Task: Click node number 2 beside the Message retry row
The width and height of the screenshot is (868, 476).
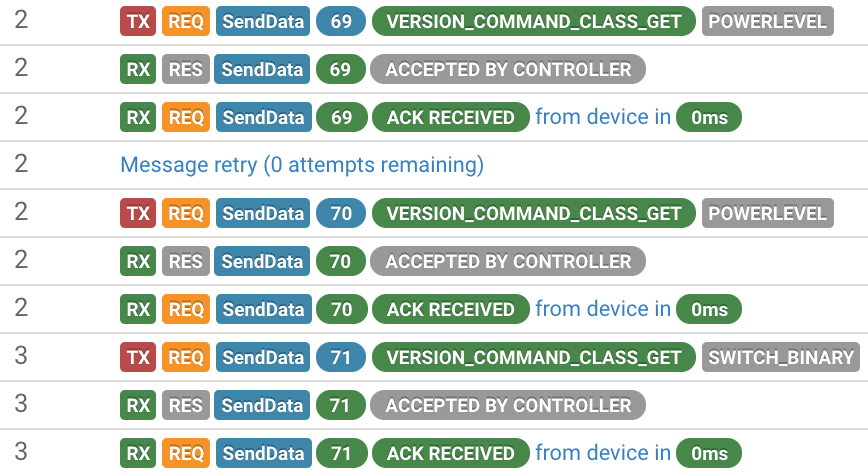Action: pos(21,165)
